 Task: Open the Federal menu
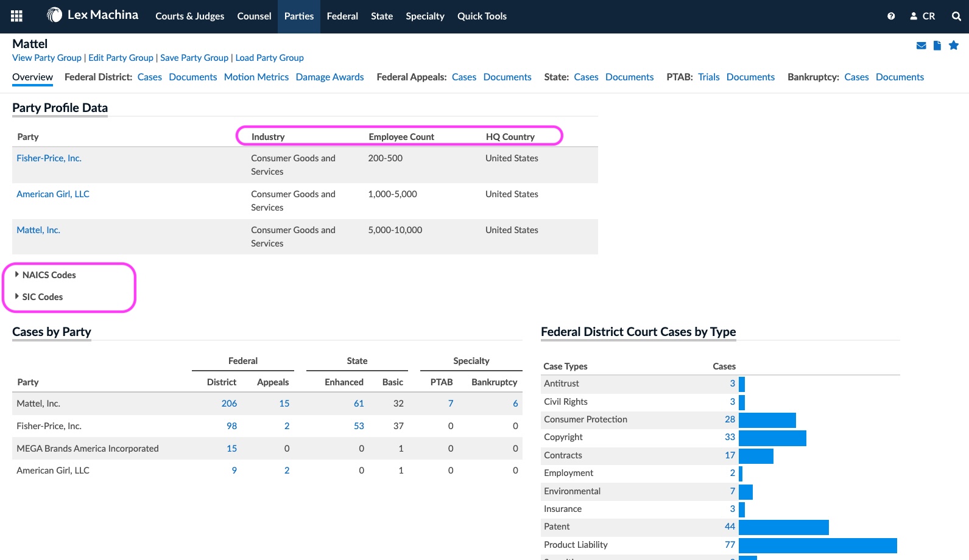pyautogui.click(x=342, y=16)
